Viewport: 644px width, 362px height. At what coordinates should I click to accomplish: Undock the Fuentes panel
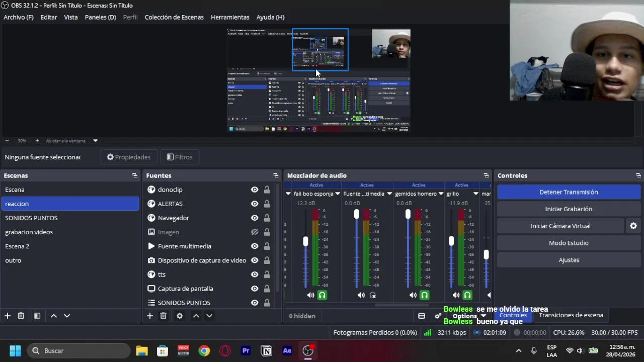coord(276,175)
